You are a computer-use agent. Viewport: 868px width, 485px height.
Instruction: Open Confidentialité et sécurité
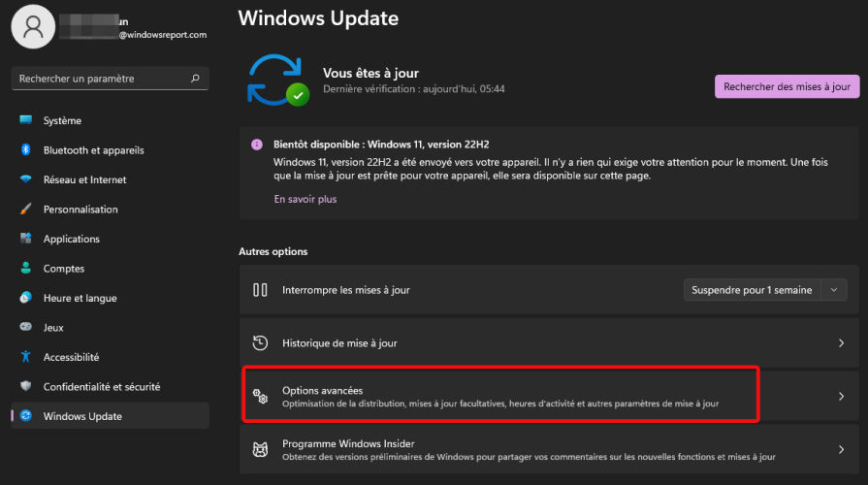pos(110,386)
